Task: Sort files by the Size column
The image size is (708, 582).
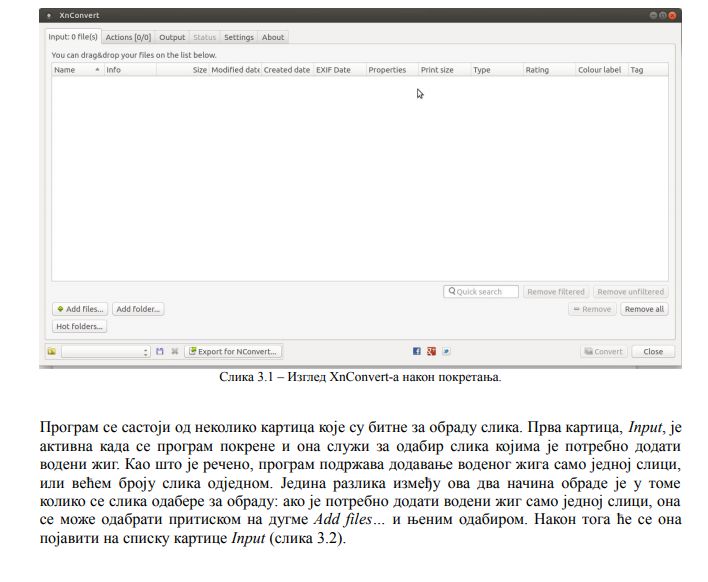Action: [x=182, y=70]
